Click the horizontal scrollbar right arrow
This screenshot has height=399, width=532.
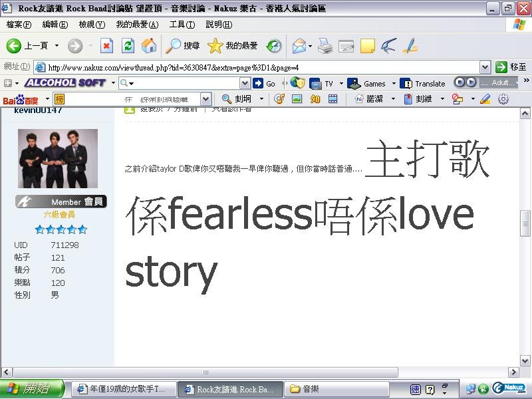513,372
